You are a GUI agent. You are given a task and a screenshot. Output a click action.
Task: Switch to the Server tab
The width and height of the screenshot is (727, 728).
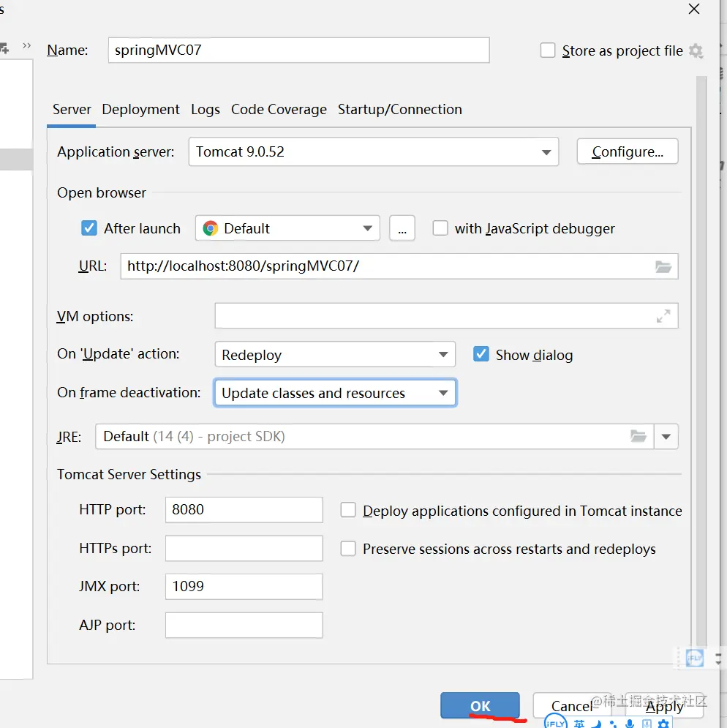tap(72, 110)
